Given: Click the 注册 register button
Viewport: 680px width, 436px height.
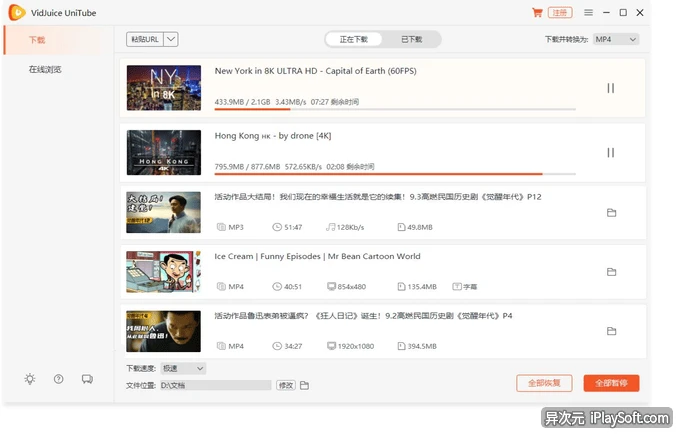Looking at the screenshot, I should pyautogui.click(x=560, y=13).
